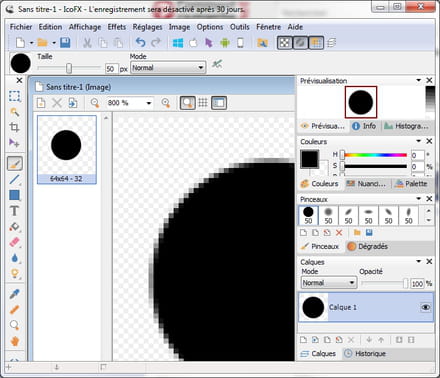Open Prévisualisation panel options arrow
The image size is (440, 378).
(x=419, y=80)
